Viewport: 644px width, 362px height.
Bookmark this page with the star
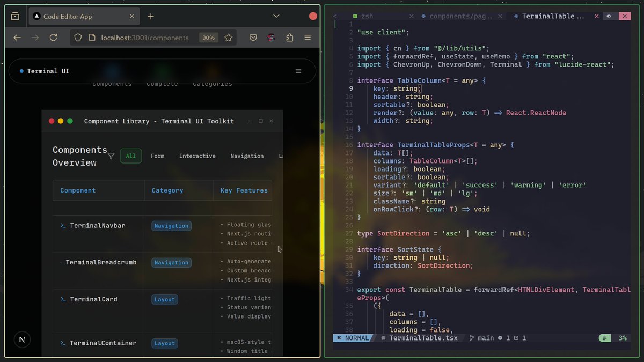pyautogui.click(x=229, y=38)
